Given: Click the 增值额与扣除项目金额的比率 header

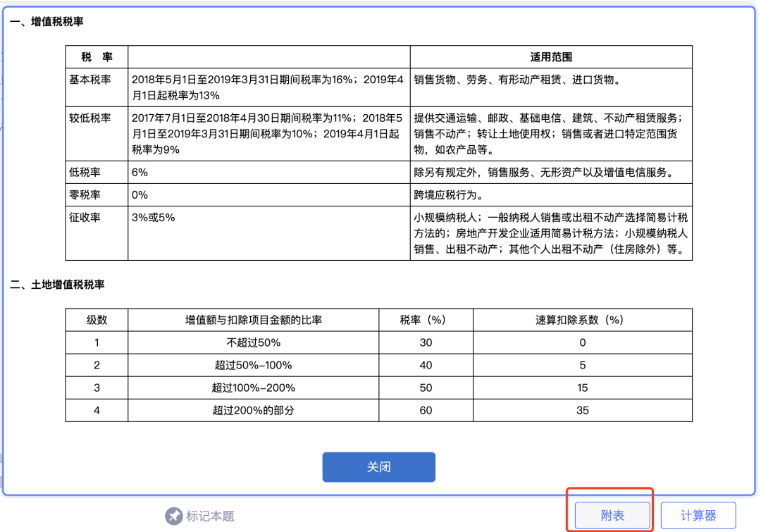Looking at the screenshot, I should (253, 319).
